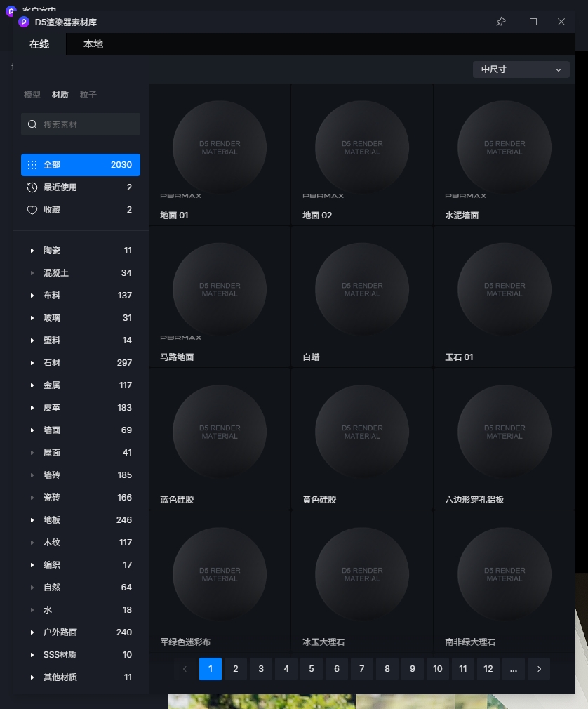Open the 中尺寸 size dropdown
This screenshot has height=709, width=588.
pos(521,69)
